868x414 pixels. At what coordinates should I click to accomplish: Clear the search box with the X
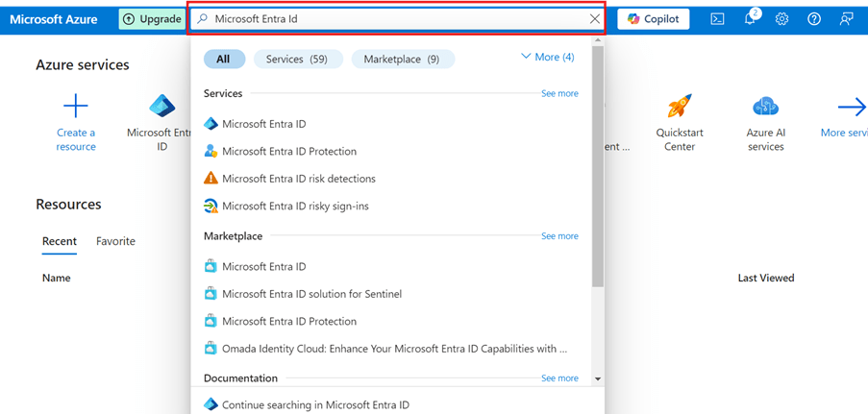point(594,19)
